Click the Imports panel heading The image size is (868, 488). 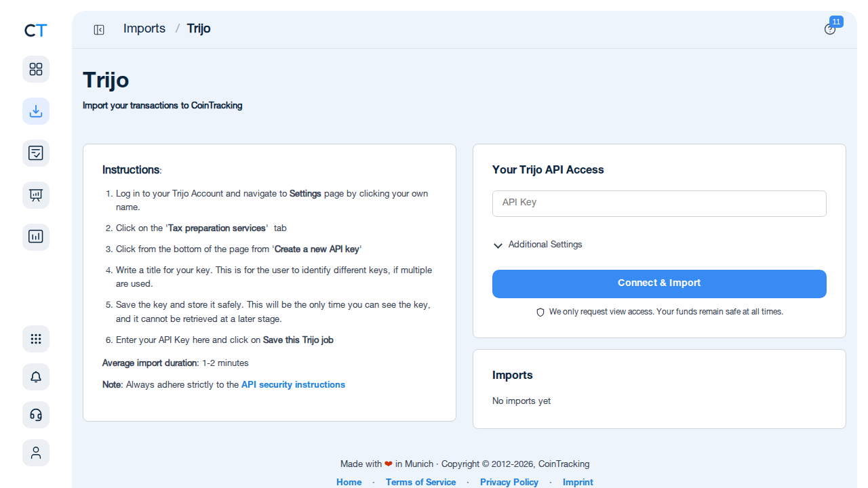[x=513, y=375]
